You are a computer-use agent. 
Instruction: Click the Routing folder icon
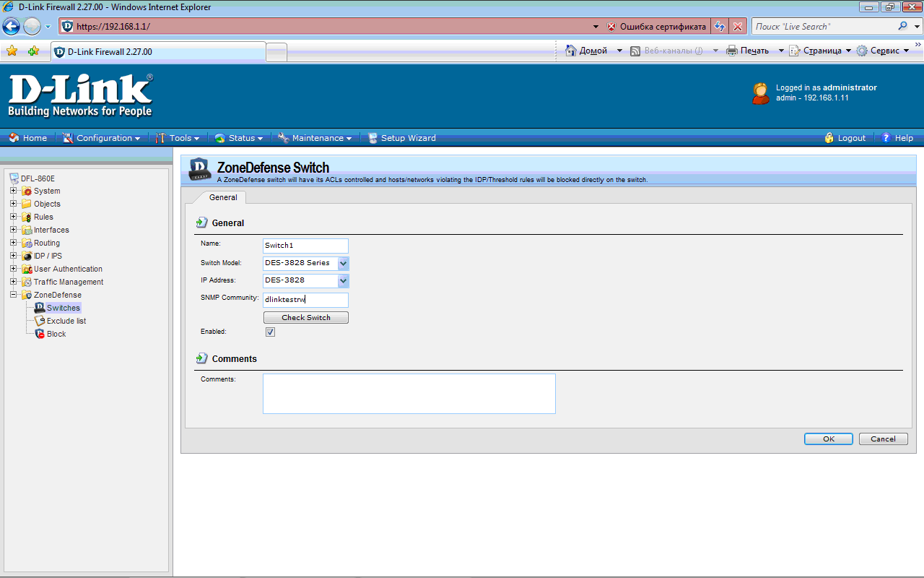[27, 243]
